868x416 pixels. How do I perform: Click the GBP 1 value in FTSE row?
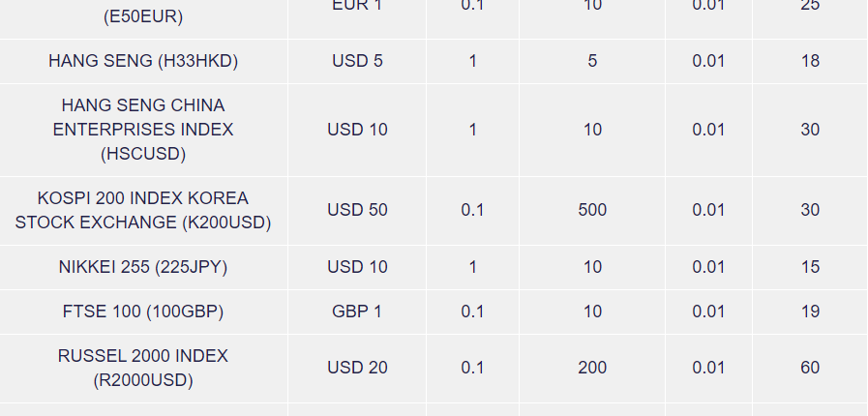pos(357,312)
